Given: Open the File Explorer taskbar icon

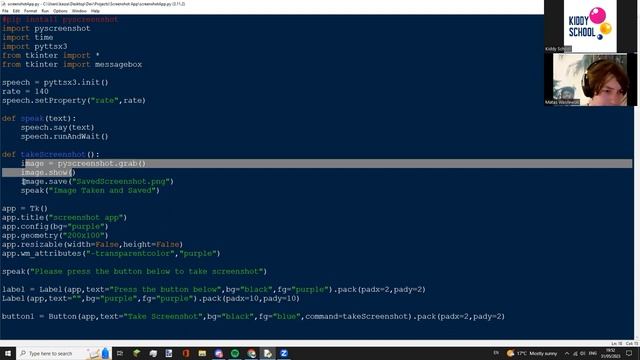Looking at the screenshot, I should [x=202, y=353].
